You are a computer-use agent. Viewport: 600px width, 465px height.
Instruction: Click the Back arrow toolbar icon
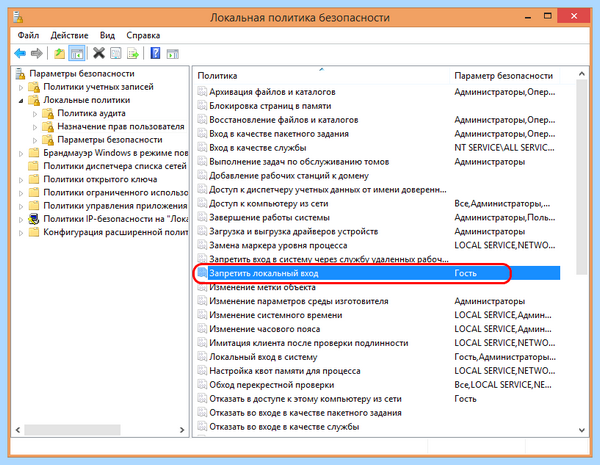point(20,54)
